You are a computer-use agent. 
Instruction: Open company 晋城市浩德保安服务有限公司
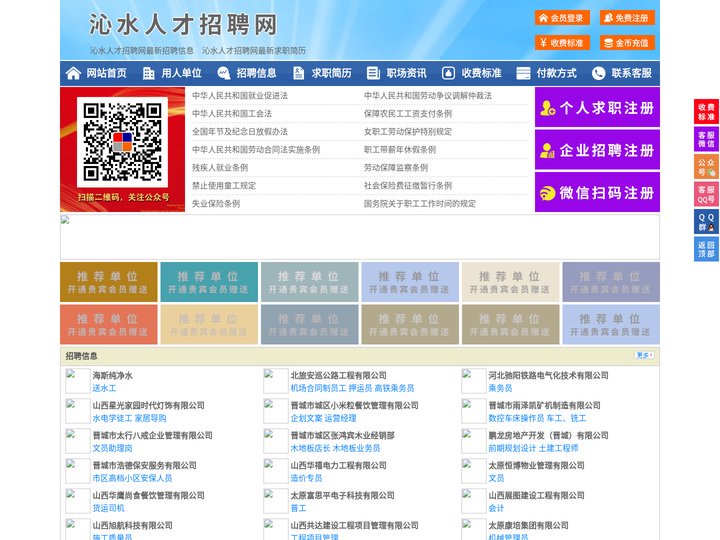pos(145,465)
